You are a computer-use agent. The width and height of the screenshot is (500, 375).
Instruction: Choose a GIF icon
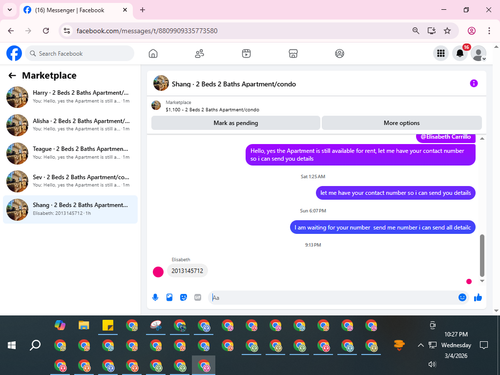click(x=198, y=297)
